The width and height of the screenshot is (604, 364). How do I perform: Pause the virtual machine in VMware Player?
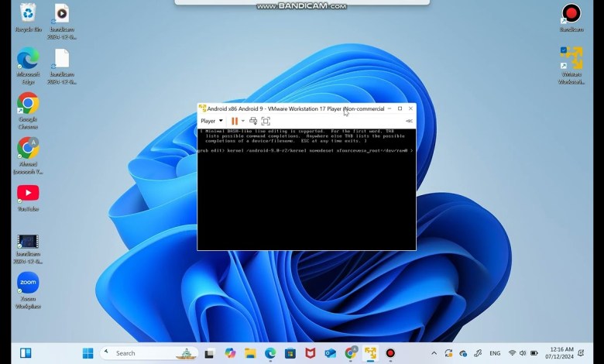[x=234, y=121]
